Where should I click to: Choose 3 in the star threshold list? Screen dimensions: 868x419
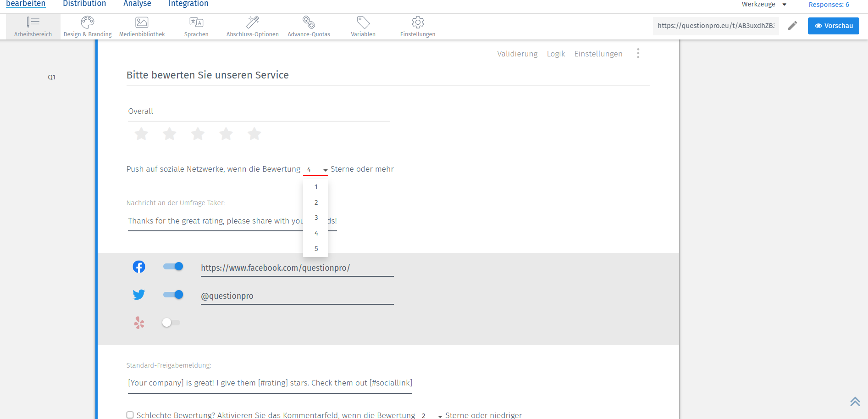click(x=316, y=218)
